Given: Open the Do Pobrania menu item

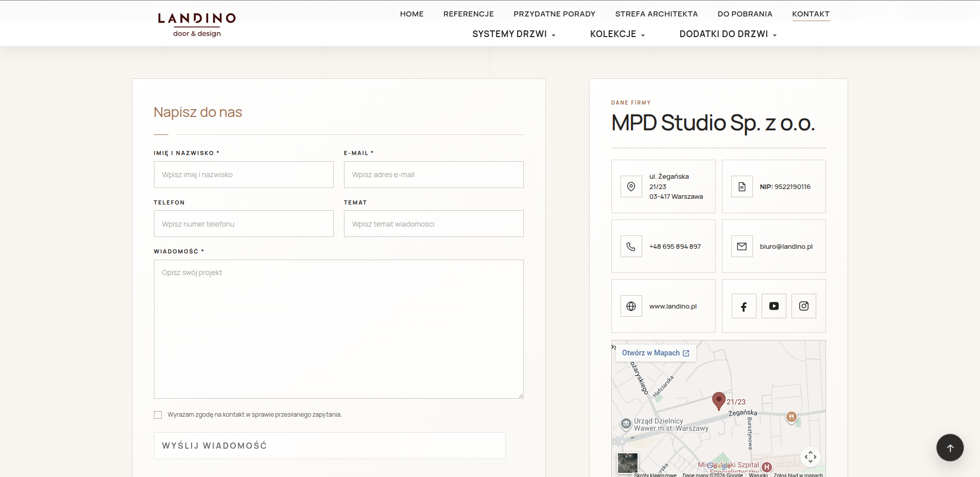Looking at the screenshot, I should (745, 14).
